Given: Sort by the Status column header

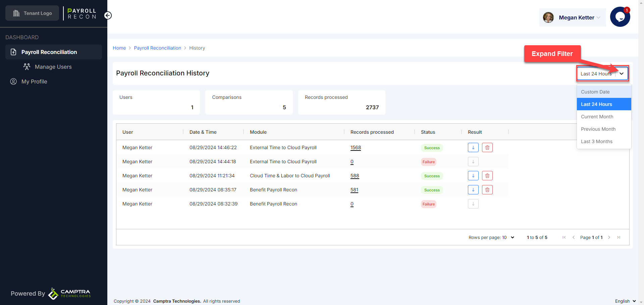Looking at the screenshot, I should coord(428,132).
